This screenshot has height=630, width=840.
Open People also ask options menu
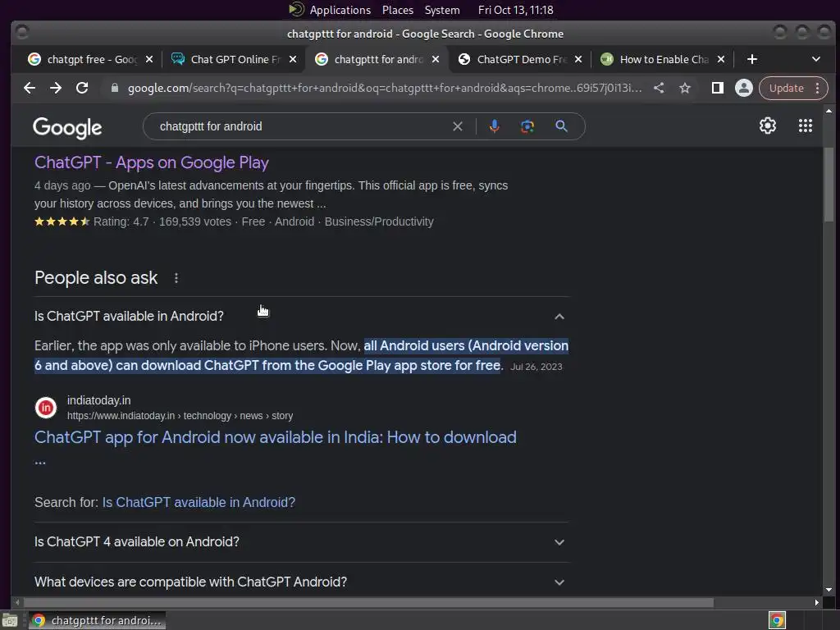(x=176, y=278)
